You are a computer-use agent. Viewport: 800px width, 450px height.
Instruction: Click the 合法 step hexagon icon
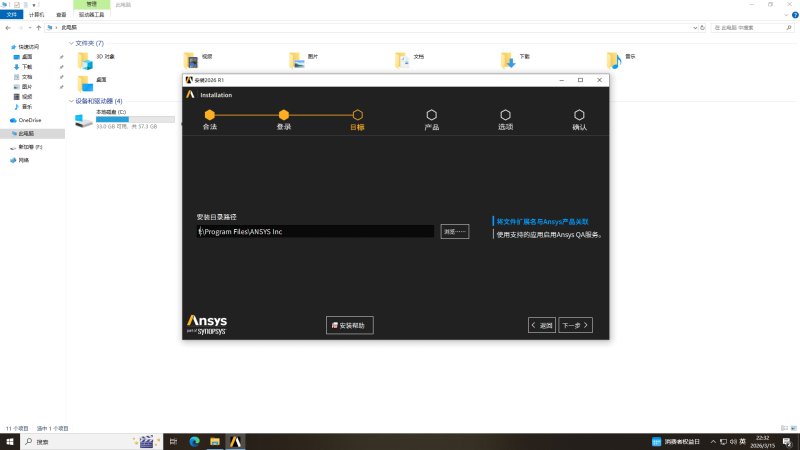[x=210, y=115]
